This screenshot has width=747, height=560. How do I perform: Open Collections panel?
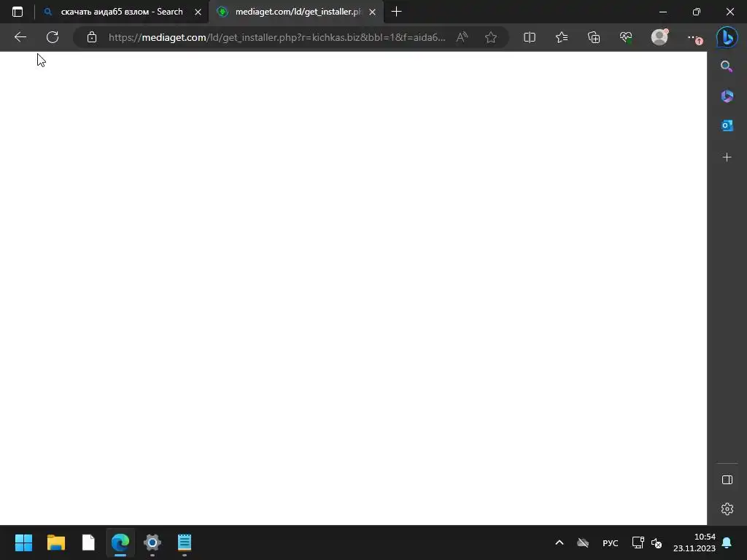pyautogui.click(x=594, y=37)
